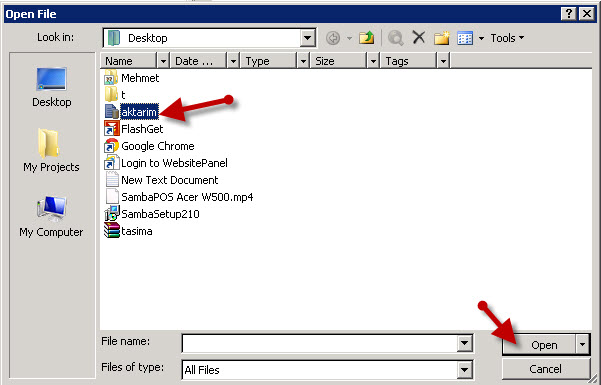The height and width of the screenshot is (385, 601).
Task: Click the Google Chrome icon
Action: [x=112, y=146]
